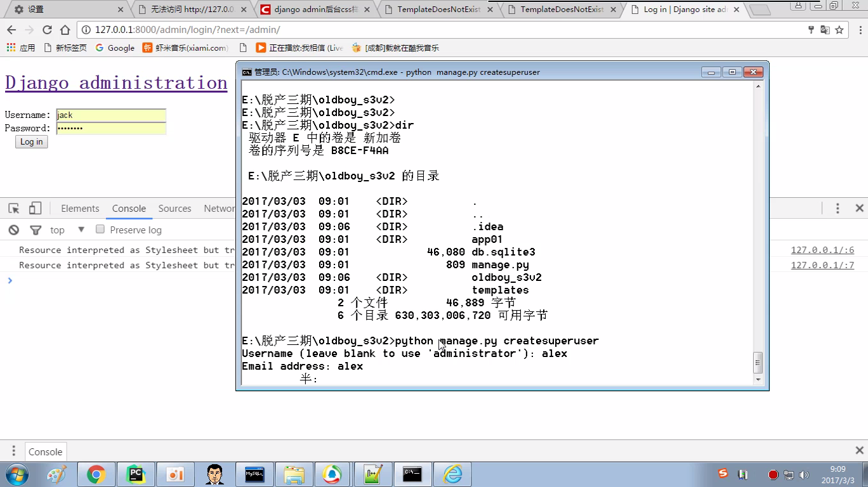This screenshot has width=868, height=487.
Task: Close the DevTools panel
Action: click(x=859, y=208)
